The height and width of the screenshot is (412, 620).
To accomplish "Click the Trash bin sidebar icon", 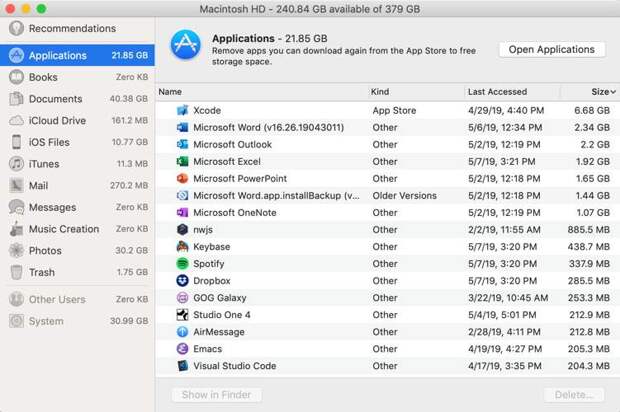I will tap(16, 272).
